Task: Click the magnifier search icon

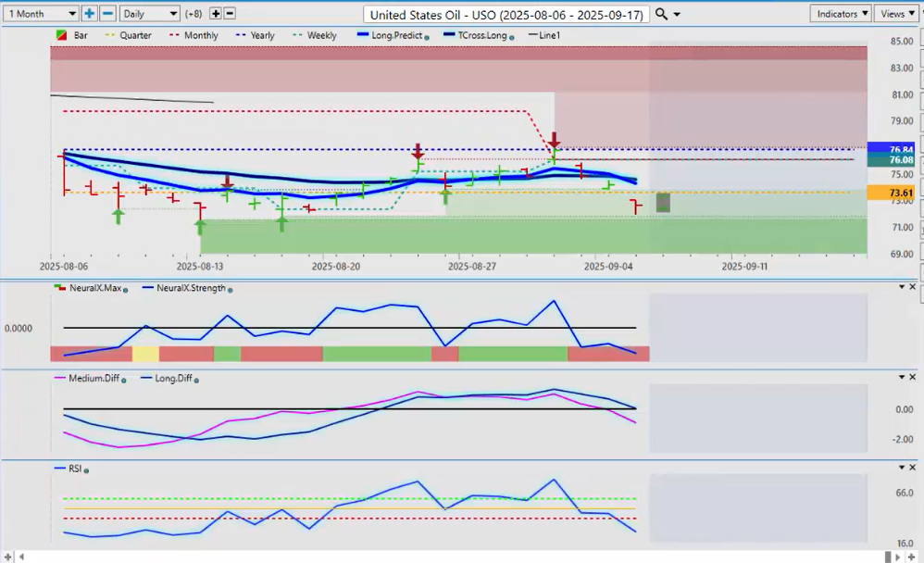Action: coord(660,14)
